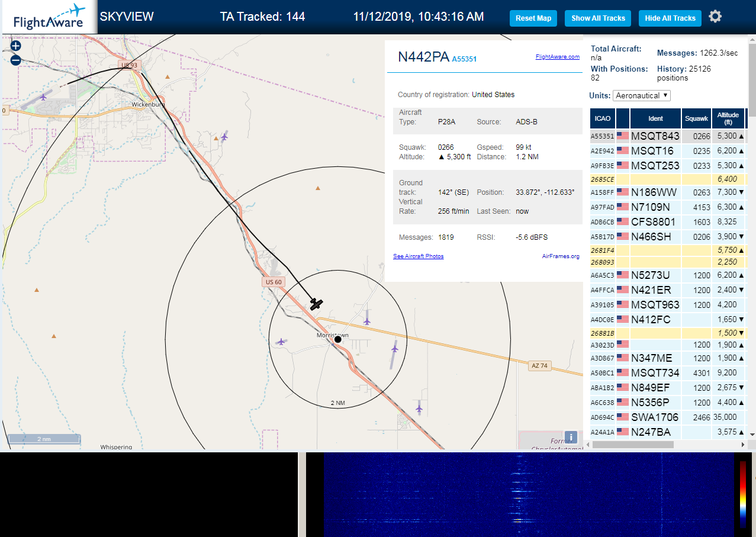Sort table by Ident column
Screen dimensions: 756x537
(x=655, y=118)
